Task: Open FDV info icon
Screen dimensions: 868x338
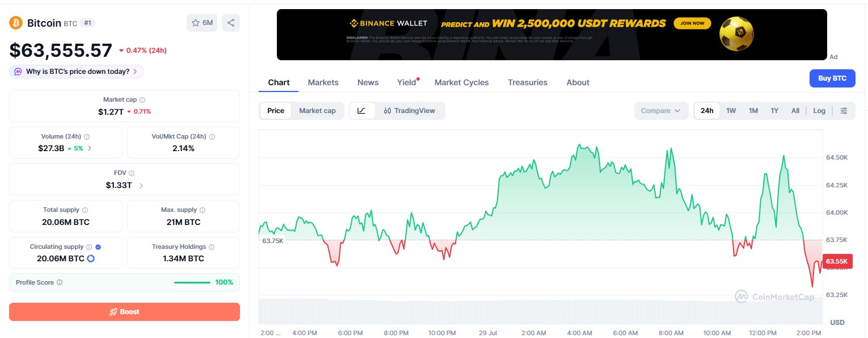Action: (132, 173)
